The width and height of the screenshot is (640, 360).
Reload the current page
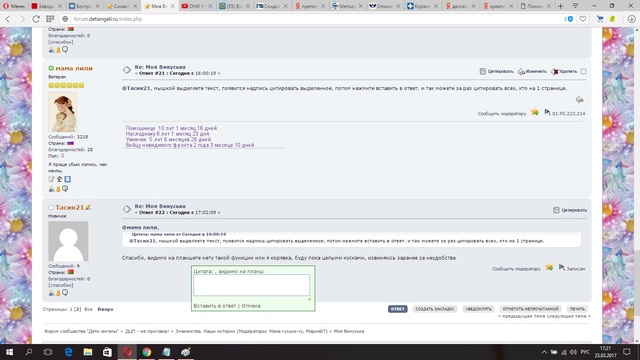click(x=36, y=19)
